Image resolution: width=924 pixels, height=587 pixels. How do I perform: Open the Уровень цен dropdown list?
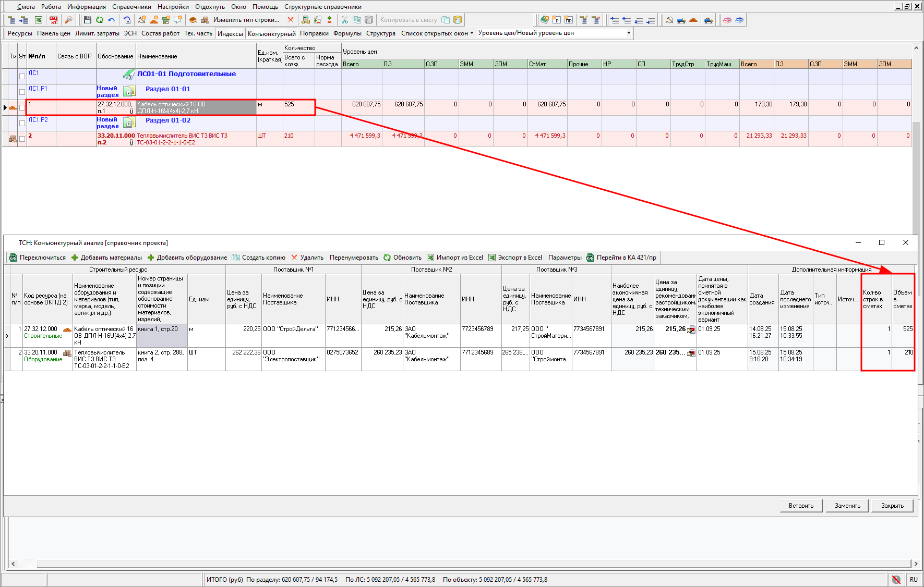(629, 33)
